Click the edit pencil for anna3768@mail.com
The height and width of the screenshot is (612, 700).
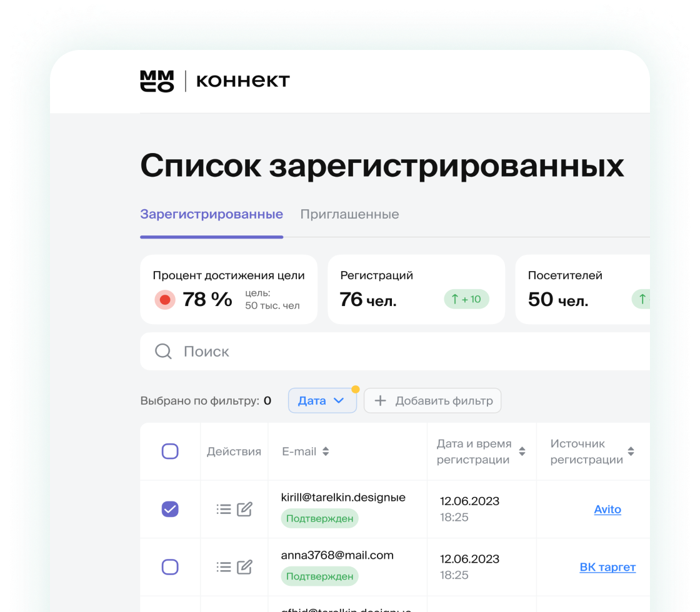tap(244, 567)
